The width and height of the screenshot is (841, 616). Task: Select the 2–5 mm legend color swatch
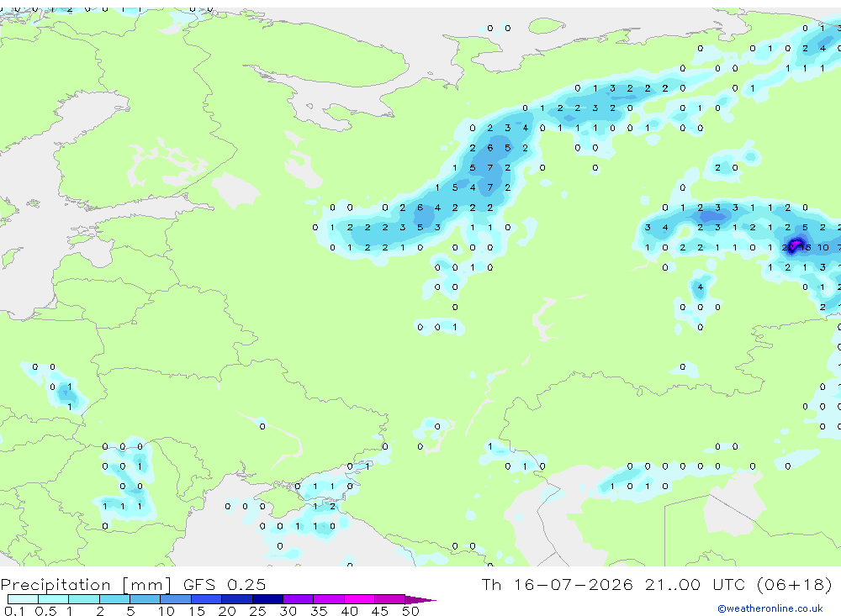coord(114,599)
